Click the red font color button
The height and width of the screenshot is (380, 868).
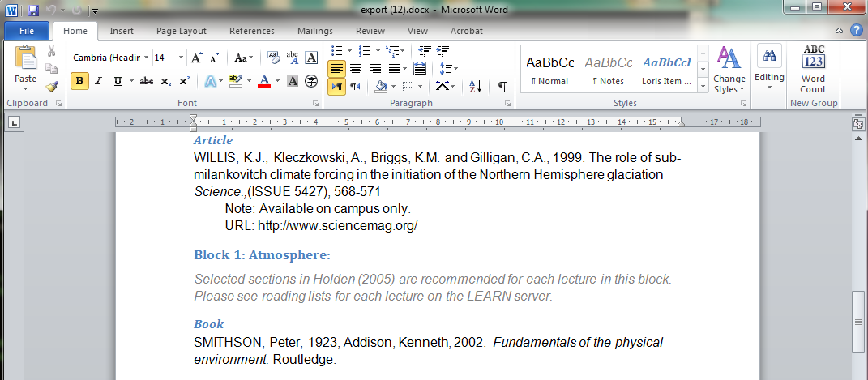tap(263, 81)
